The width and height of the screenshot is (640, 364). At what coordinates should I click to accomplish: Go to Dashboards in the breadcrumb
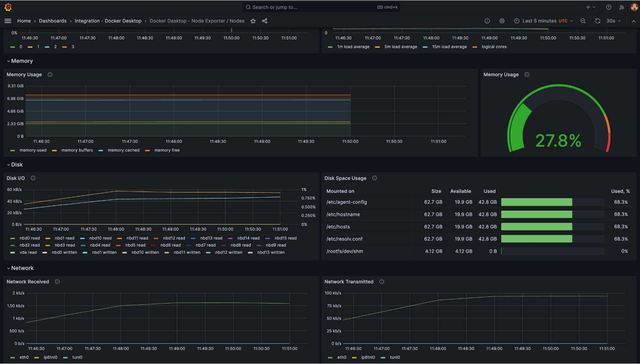point(53,21)
